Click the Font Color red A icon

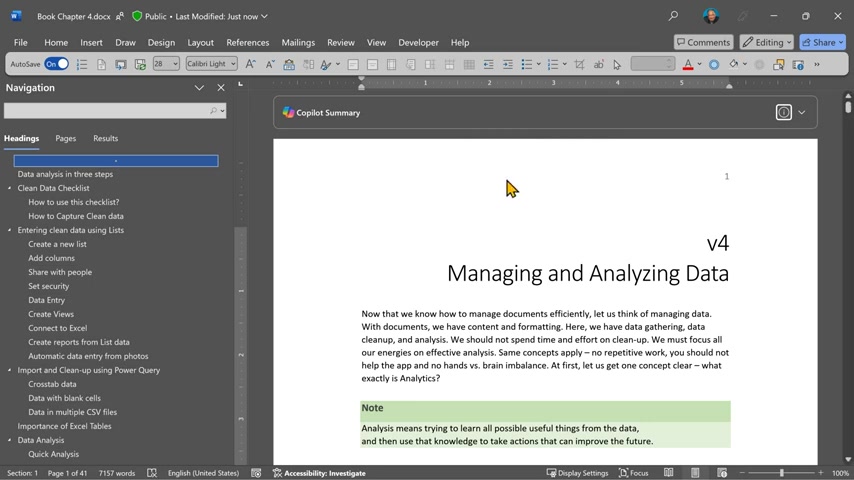(688, 65)
